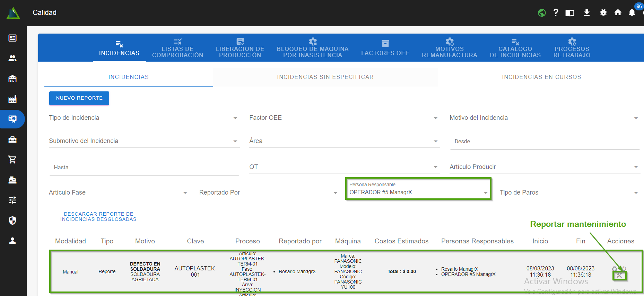The image size is (644, 296).
Task: Click the download arrow icon in header
Action: [586, 13]
